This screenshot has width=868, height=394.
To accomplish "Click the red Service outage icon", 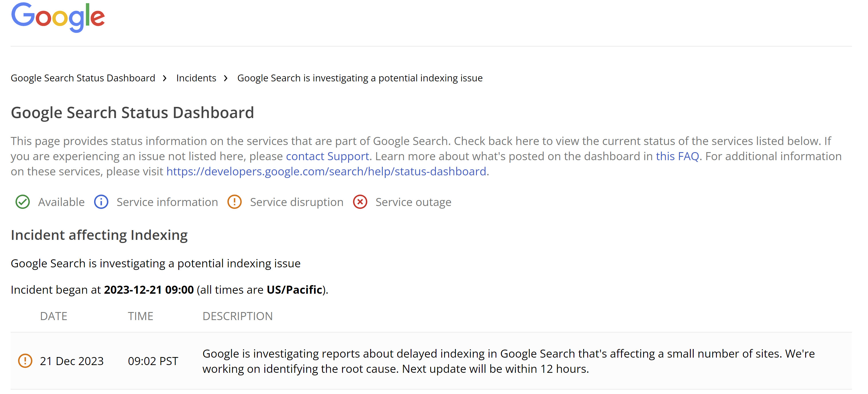I will [360, 202].
